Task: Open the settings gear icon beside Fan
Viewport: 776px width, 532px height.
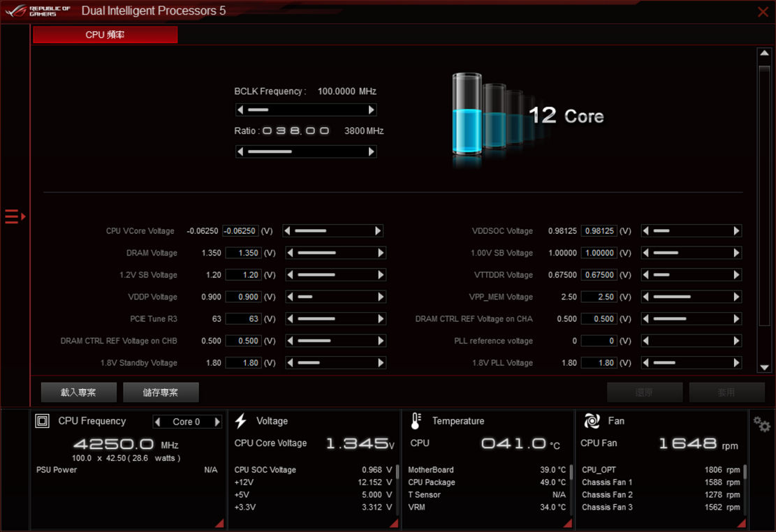Action: (x=761, y=424)
